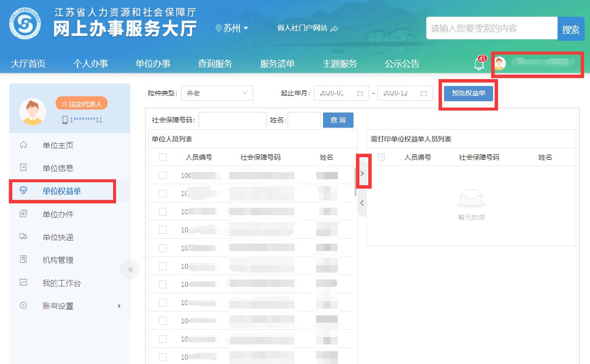This screenshot has width=590, height=364.
Task: Click the 单位快递 truck icon
Action: pyautogui.click(x=23, y=237)
